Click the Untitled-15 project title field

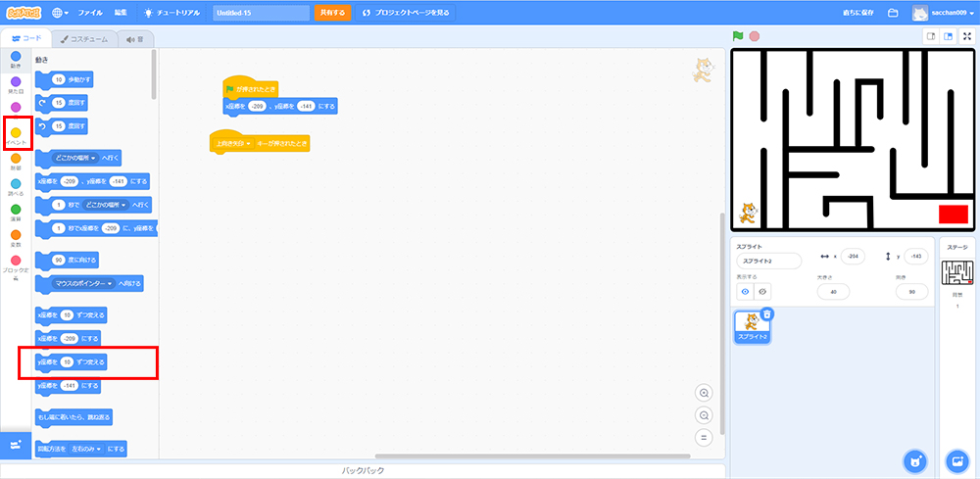(x=261, y=13)
